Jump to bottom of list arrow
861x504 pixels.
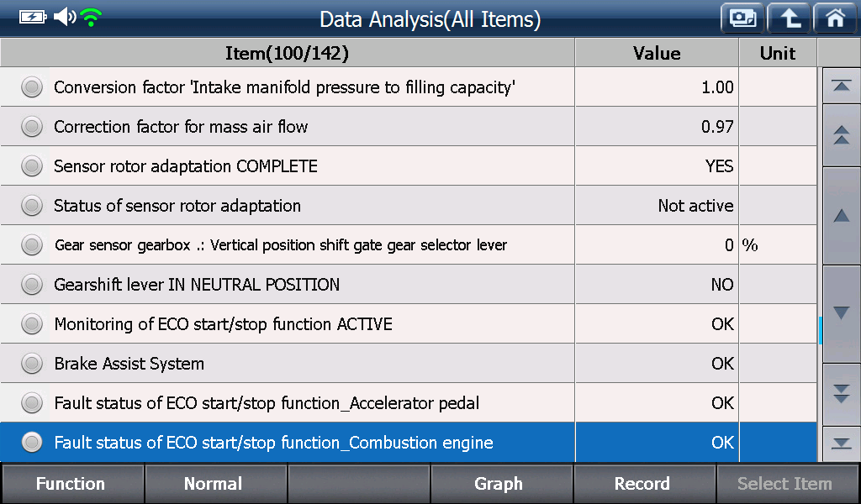click(x=841, y=444)
